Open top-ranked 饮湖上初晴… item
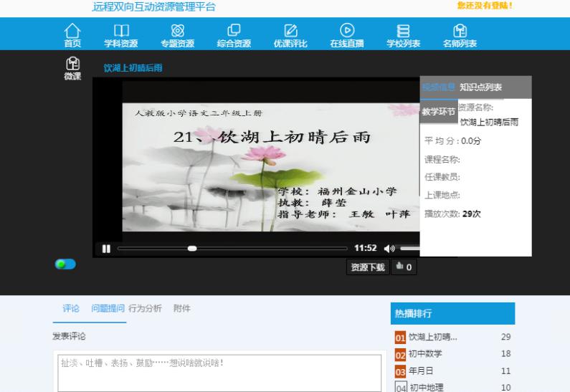The image size is (570, 392). tap(432, 337)
